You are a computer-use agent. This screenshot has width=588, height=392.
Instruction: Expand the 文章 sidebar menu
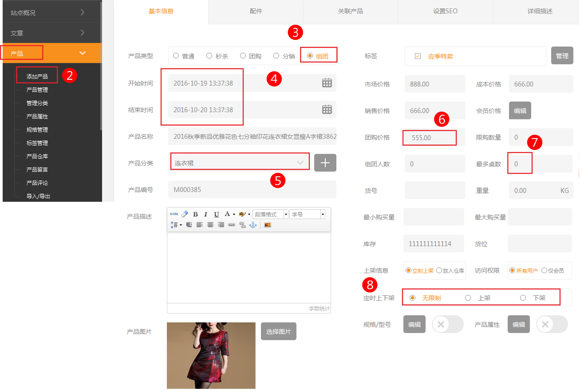pos(51,33)
